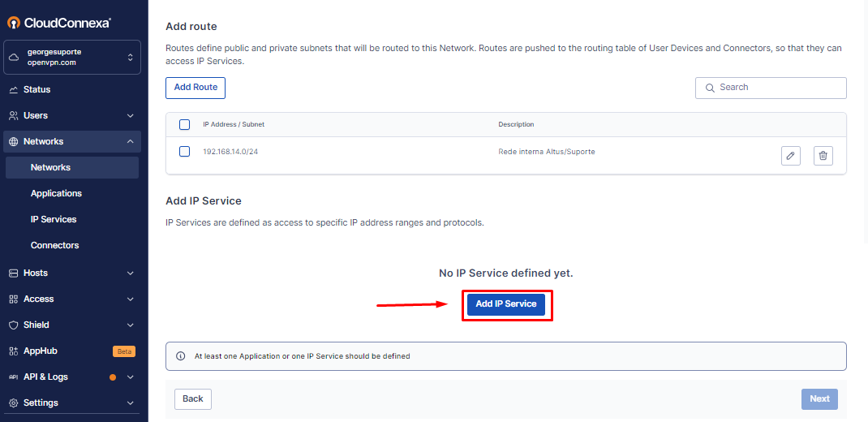Check the select-all checkbox in table header
This screenshot has width=868, height=422.
[185, 125]
